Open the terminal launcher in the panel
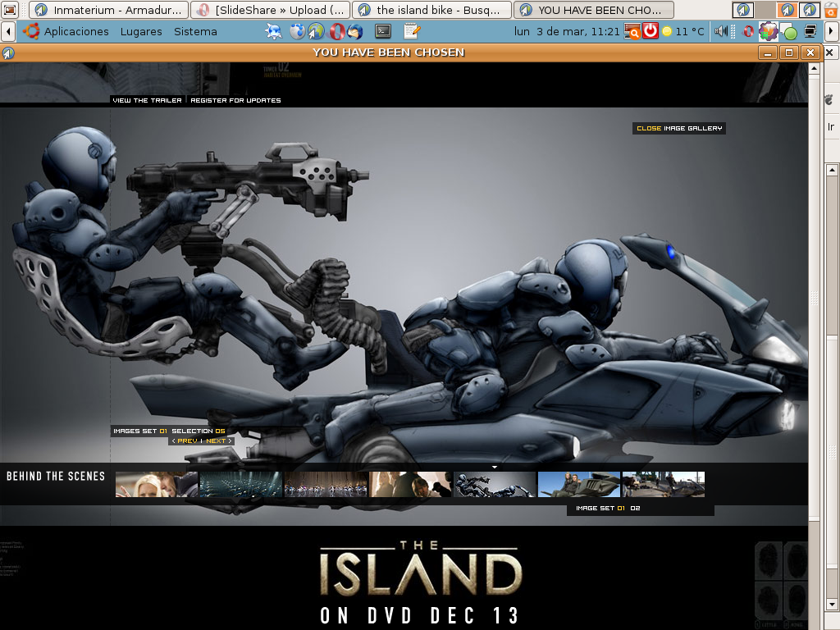Screen dimensions: 840x630 click(x=382, y=31)
